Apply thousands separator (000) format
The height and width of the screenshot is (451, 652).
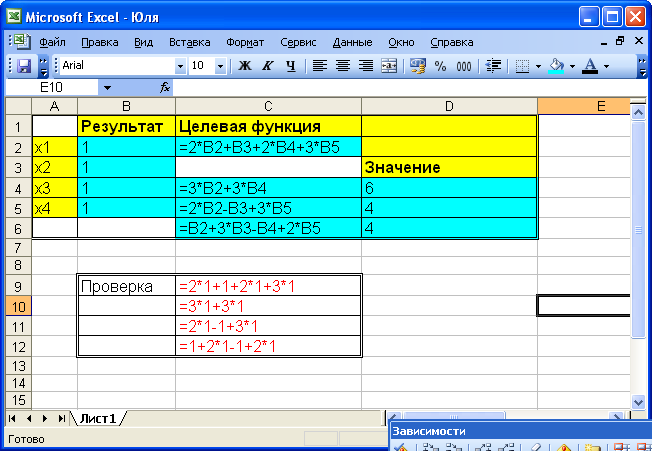tap(464, 66)
